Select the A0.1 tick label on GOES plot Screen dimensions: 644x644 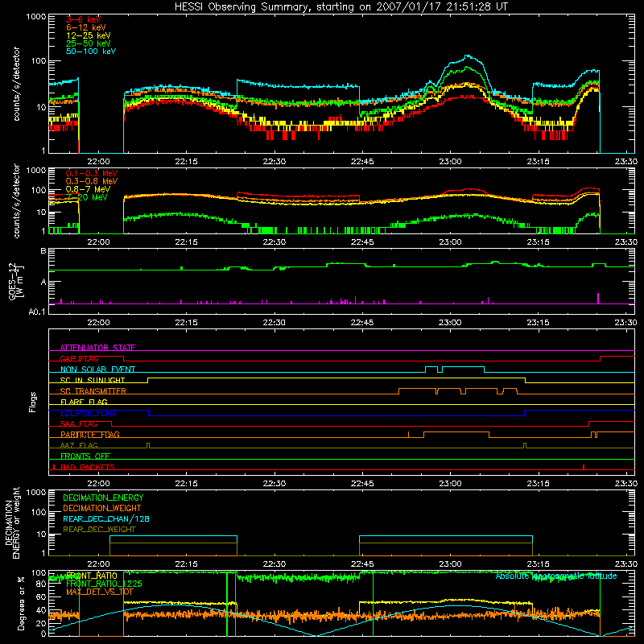(37, 312)
